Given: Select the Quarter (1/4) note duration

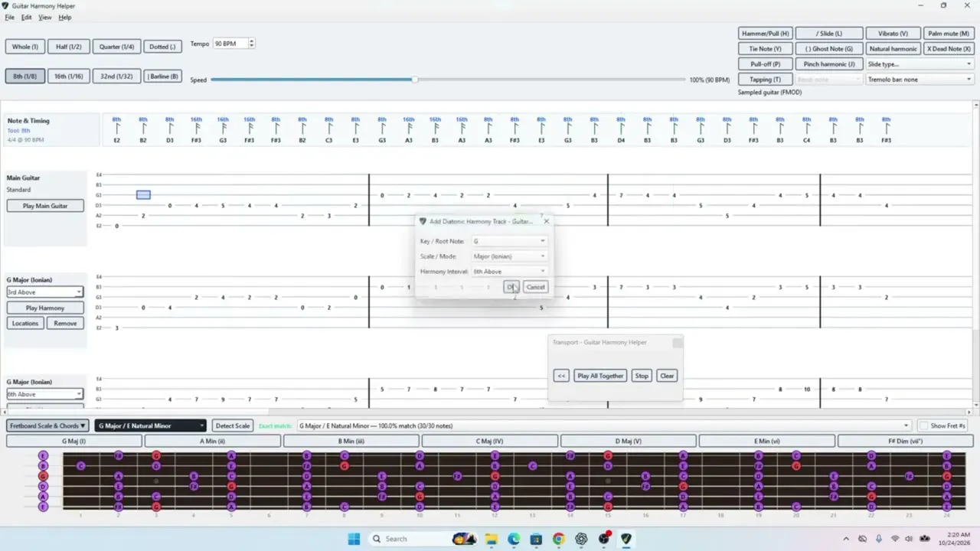Looking at the screenshot, I should pyautogui.click(x=116, y=47).
